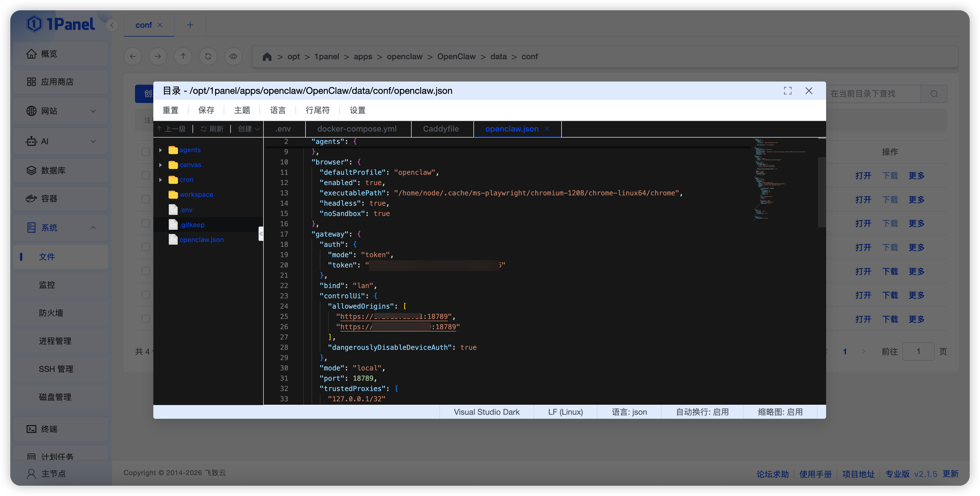
Task: Click the home icon in breadcrumb path
Action: pyautogui.click(x=267, y=57)
